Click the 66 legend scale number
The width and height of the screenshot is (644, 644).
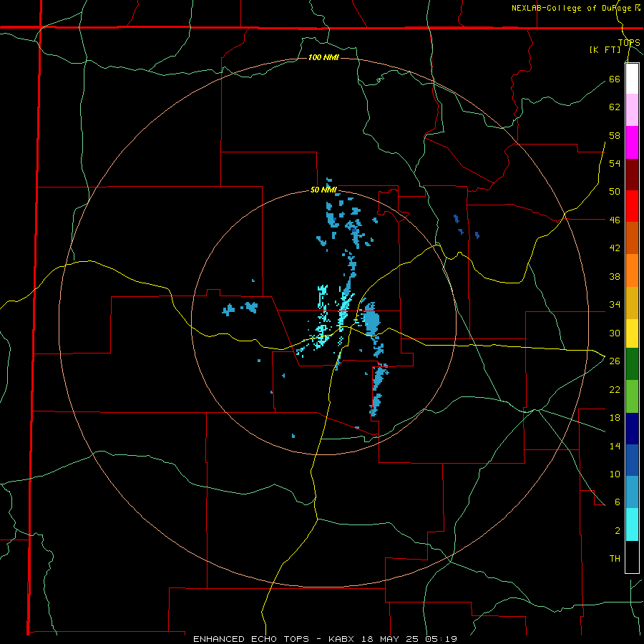point(615,79)
